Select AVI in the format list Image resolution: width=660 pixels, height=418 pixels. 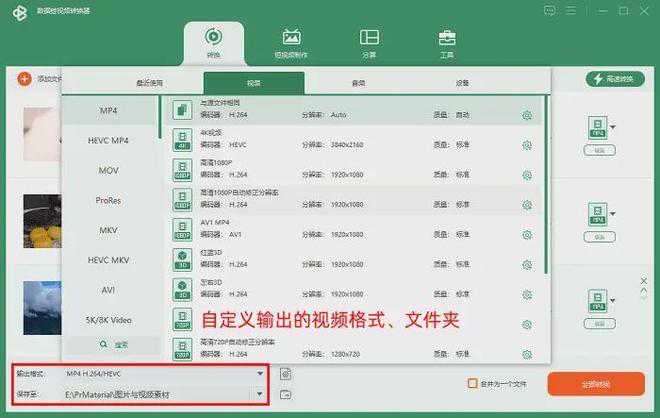coord(108,290)
